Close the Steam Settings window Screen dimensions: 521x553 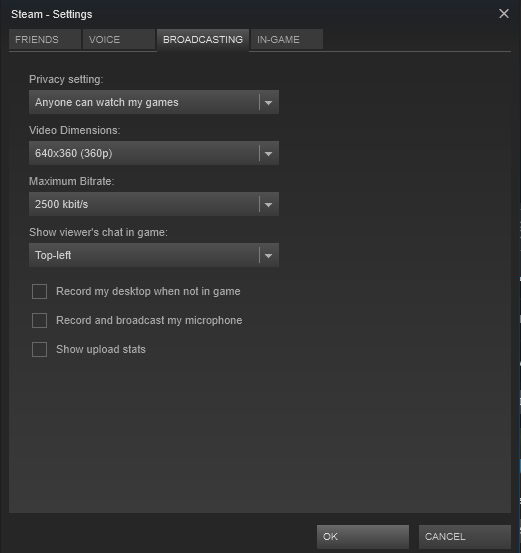504,14
